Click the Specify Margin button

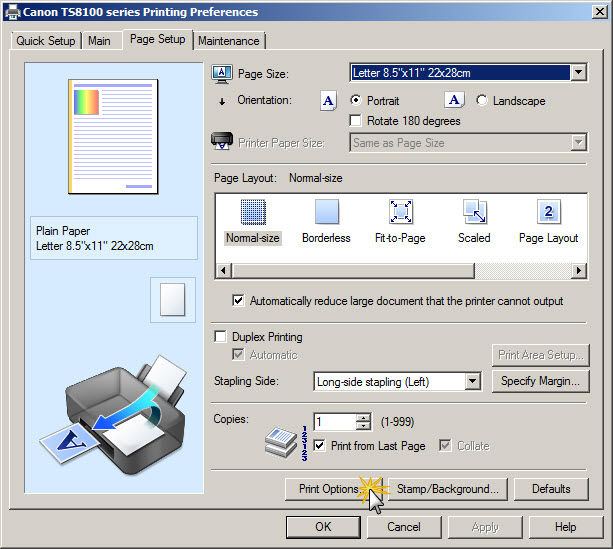pyautogui.click(x=540, y=381)
